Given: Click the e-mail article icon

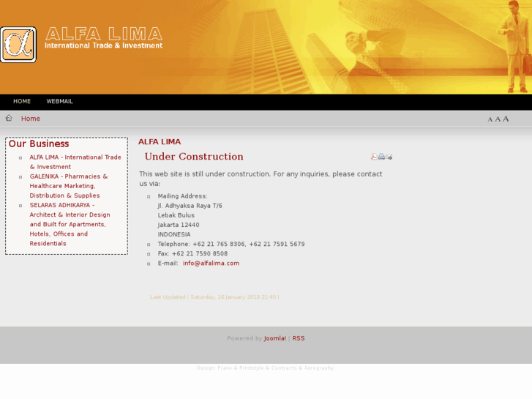Looking at the screenshot, I should (x=389, y=157).
